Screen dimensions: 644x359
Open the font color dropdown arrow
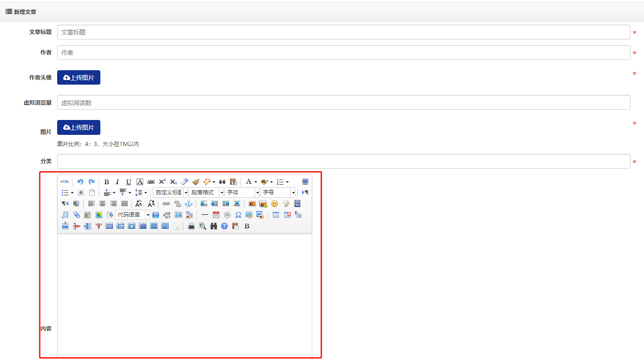point(256,182)
